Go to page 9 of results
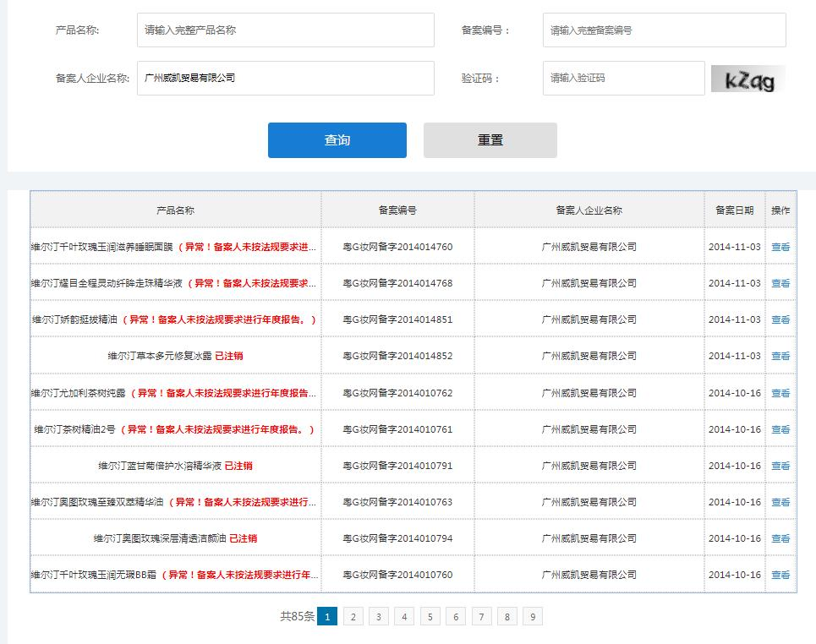Viewport: 816px width, 644px height. tap(532, 617)
